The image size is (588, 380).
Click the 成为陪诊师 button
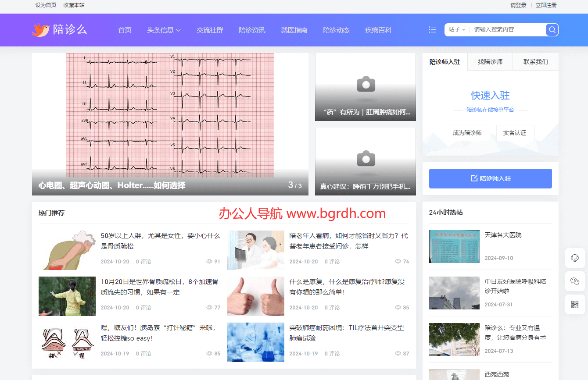coord(468,133)
